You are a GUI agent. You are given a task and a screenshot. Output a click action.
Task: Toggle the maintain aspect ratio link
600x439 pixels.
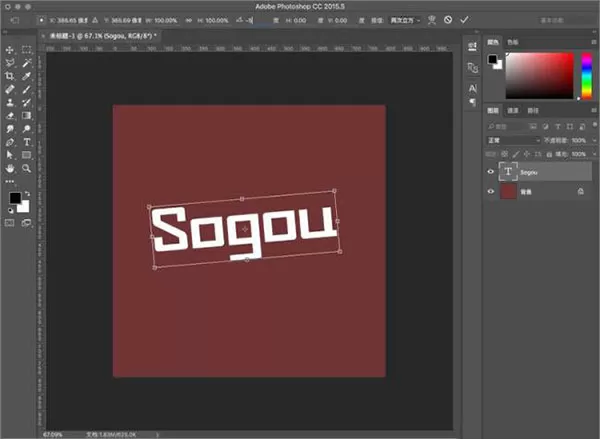click(188, 20)
